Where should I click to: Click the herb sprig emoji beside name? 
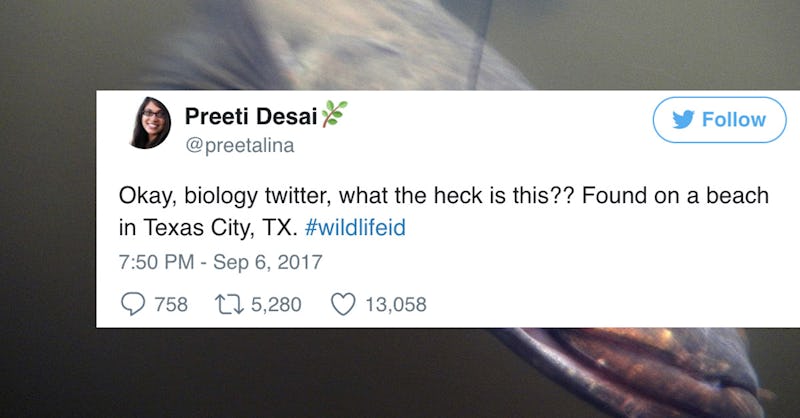point(334,114)
